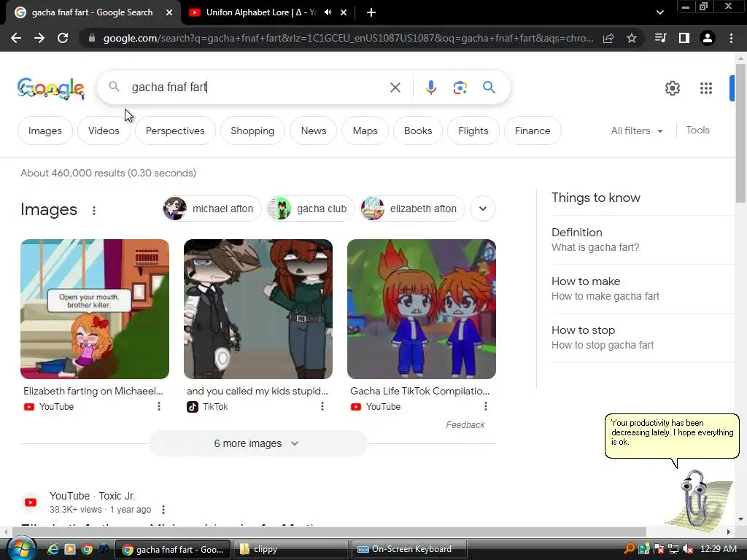The width and height of the screenshot is (747, 560).
Task: Open options for Elizabeth farting on Michael result
Action: [158, 406]
